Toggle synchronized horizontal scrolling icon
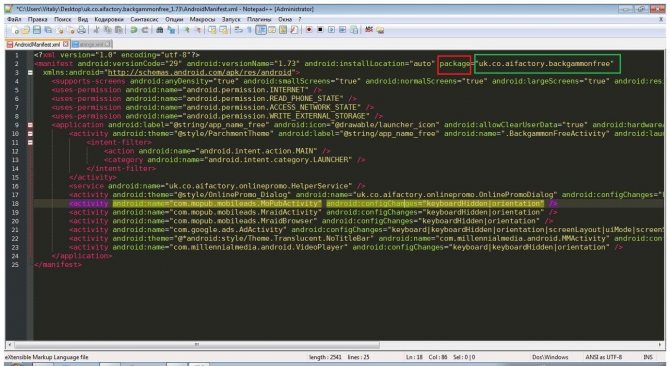This screenshot has width=670, height=366. tap(223, 30)
